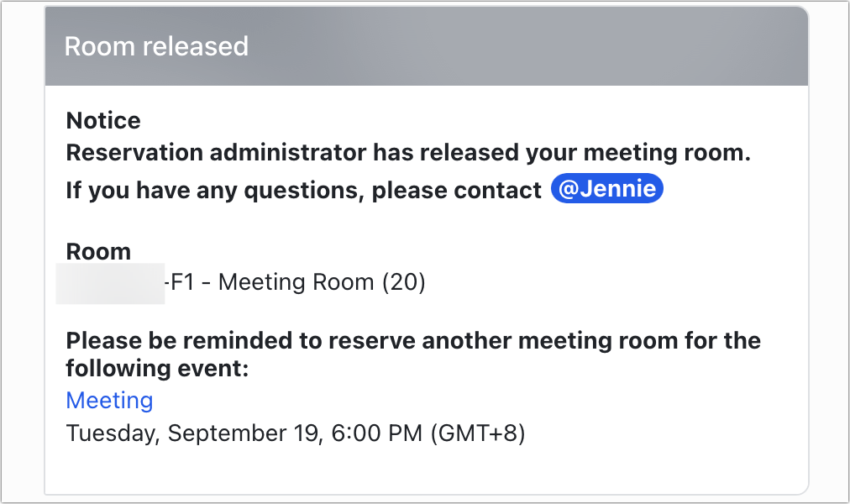Select the reminder to reserve another room text

(x=412, y=340)
